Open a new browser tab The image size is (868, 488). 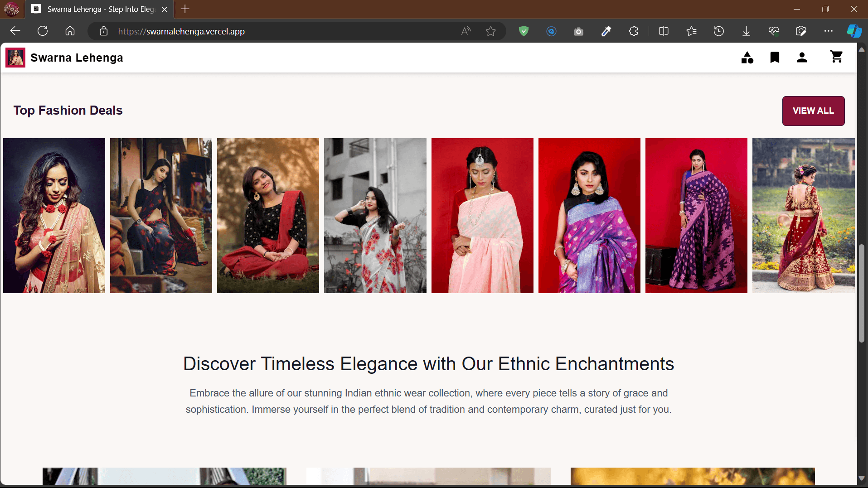point(185,9)
